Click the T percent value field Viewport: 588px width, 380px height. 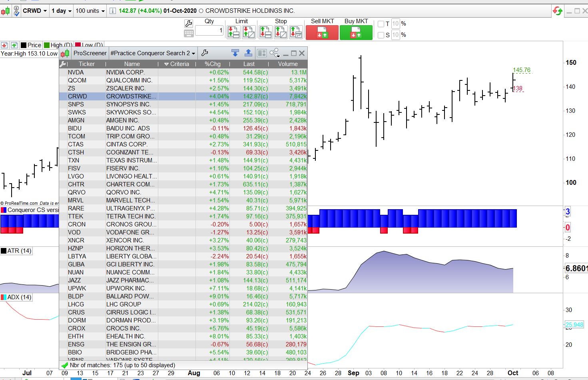[395, 24]
